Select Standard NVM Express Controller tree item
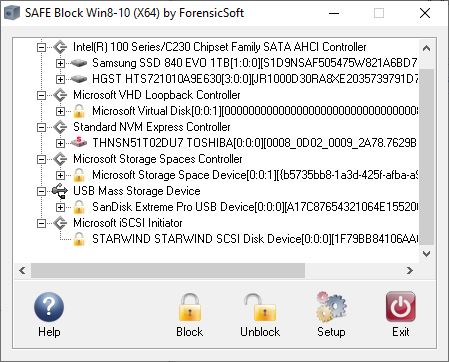Image resolution: width=449 pixels, height=362 pixels. 152,127
